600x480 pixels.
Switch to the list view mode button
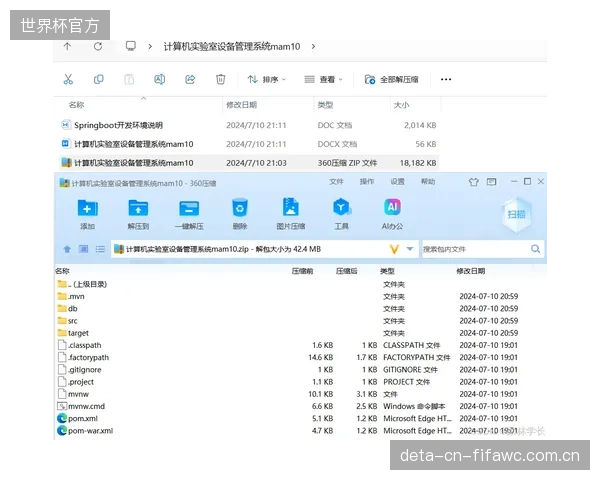(100, 249)
